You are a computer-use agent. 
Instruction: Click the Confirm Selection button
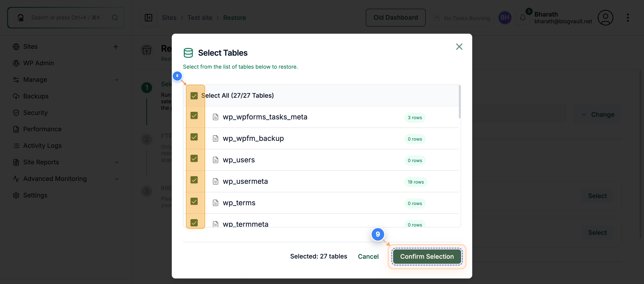click(x=427, y=256)
